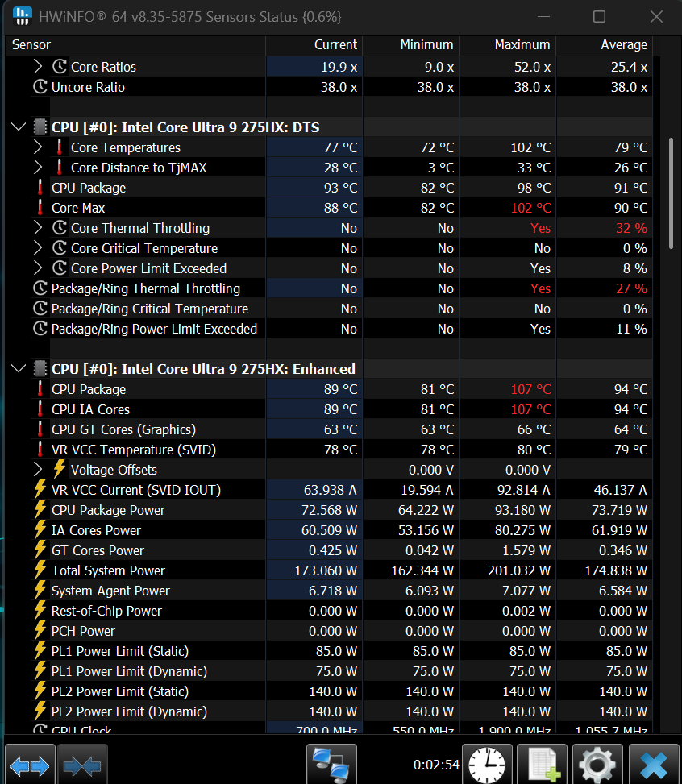This screenshot has height=784, width=682.
Task: Click the red '27 %' Package/Ring average value
Action: pyautogui.click(x=631, y=288)
